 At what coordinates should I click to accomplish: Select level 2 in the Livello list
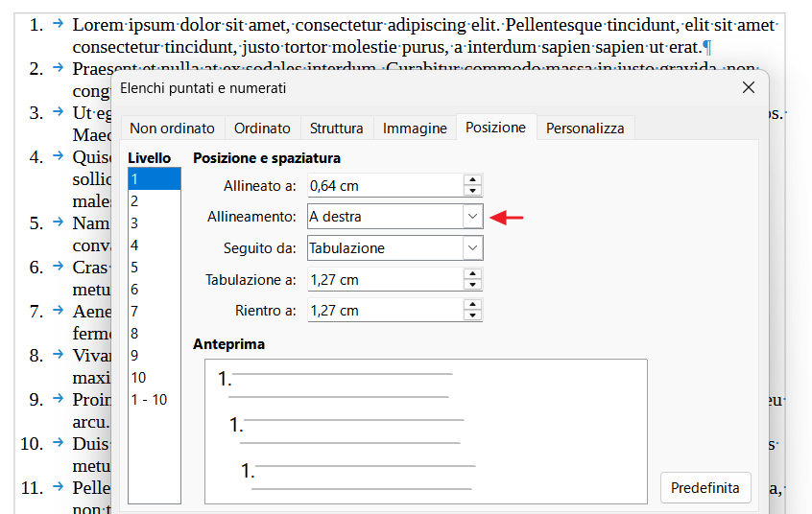[155, 201]
